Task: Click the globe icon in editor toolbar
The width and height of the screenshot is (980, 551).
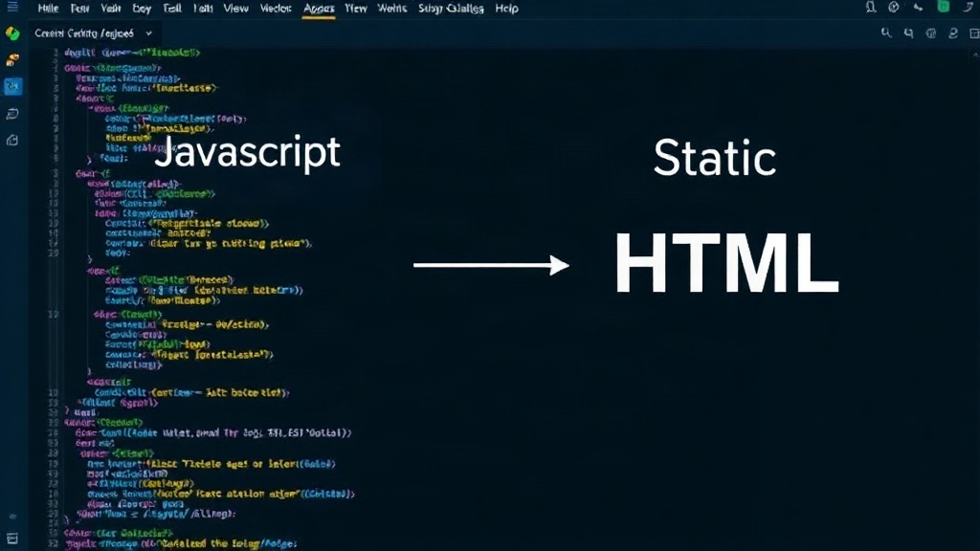Action: [931, 33]
